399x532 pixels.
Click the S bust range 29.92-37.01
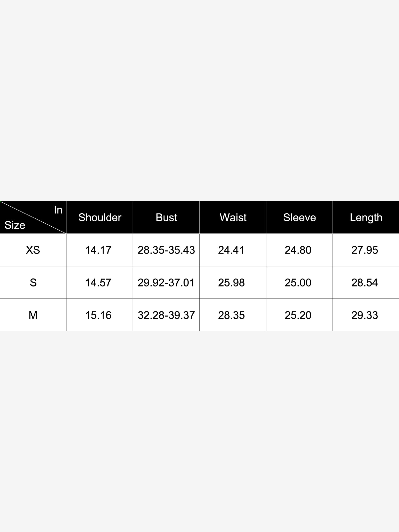[166, 282]
